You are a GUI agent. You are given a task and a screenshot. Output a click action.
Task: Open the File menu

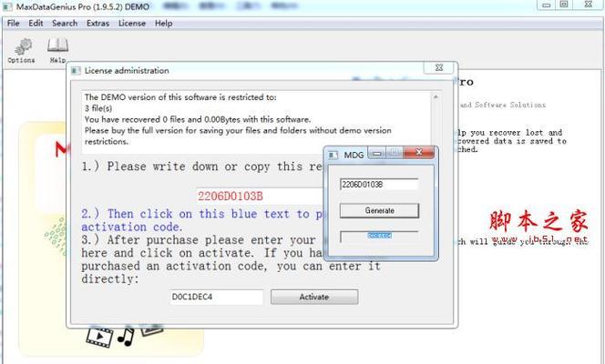coord(13,23)
